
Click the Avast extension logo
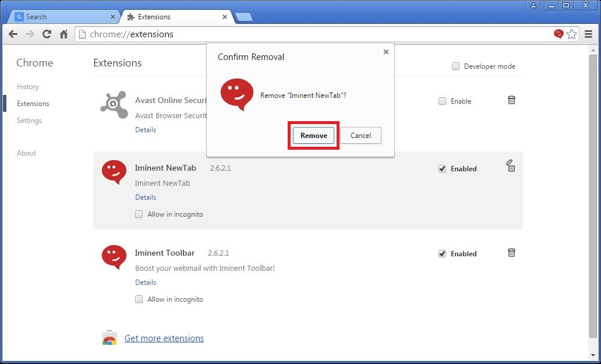coord(114,105)
